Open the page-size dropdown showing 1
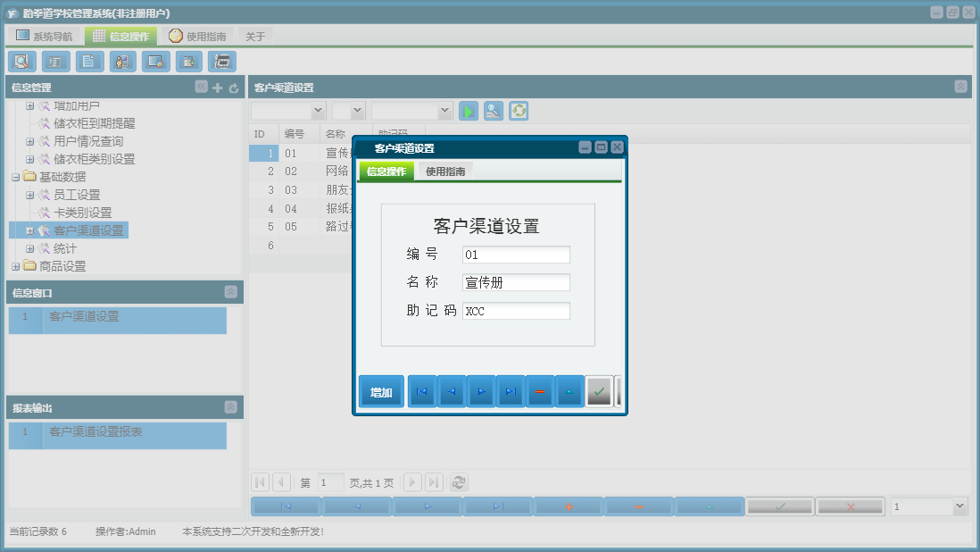This screenshot has height=552, width=980. [x=960, y=506]
